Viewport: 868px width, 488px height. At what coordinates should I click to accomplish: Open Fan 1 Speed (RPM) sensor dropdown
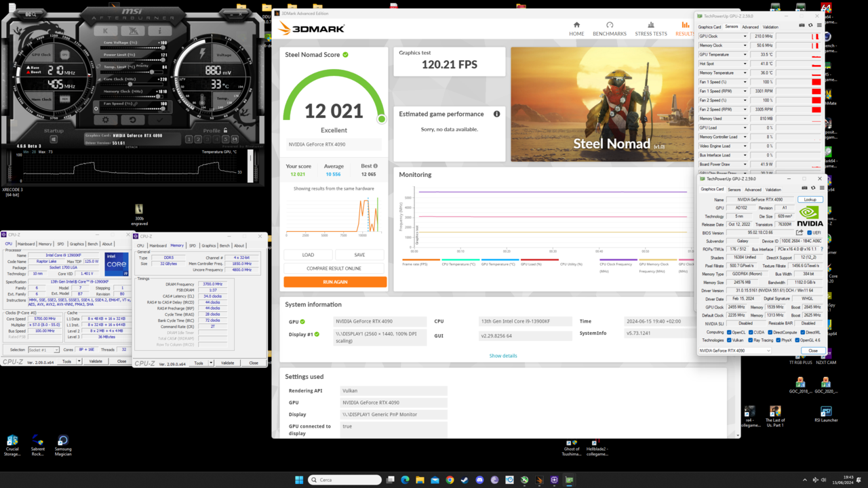coord(745,91)
